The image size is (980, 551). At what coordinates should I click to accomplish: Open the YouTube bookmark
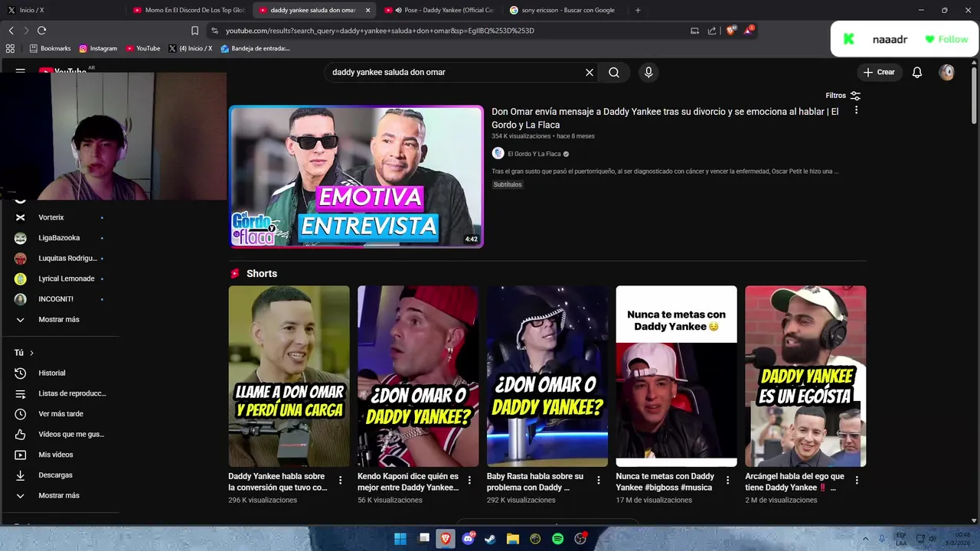(143, 48)
